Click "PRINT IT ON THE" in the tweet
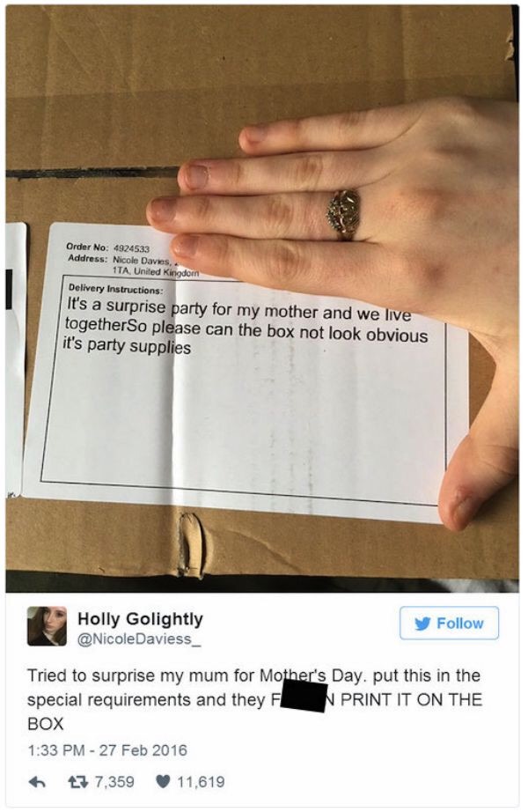Image resolution: width=528 pixels, height=812 pixels. [x=411, y=699]
